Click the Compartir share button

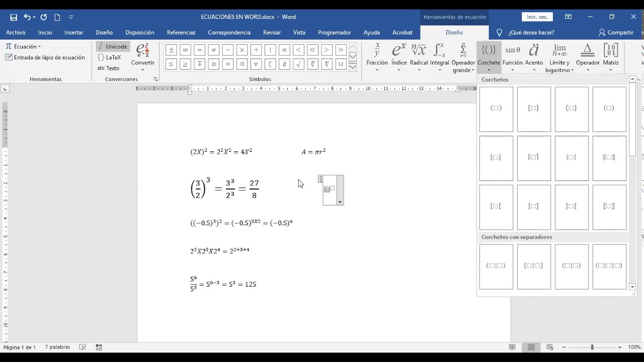[x=616, y=32]
